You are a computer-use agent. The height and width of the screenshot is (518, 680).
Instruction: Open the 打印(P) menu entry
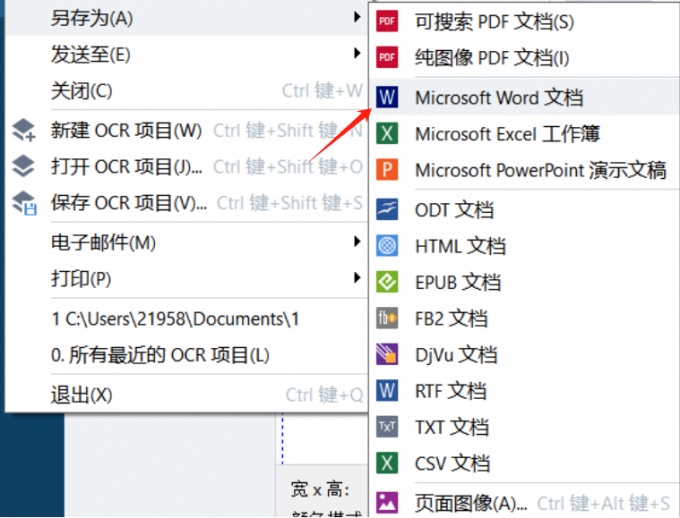coord(186,278)
